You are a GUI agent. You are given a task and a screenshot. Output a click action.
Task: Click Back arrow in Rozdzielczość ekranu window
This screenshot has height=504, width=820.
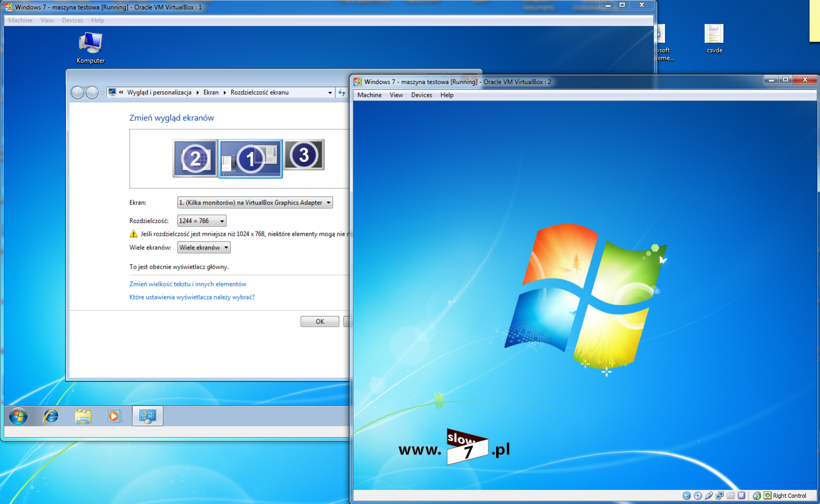77,92
